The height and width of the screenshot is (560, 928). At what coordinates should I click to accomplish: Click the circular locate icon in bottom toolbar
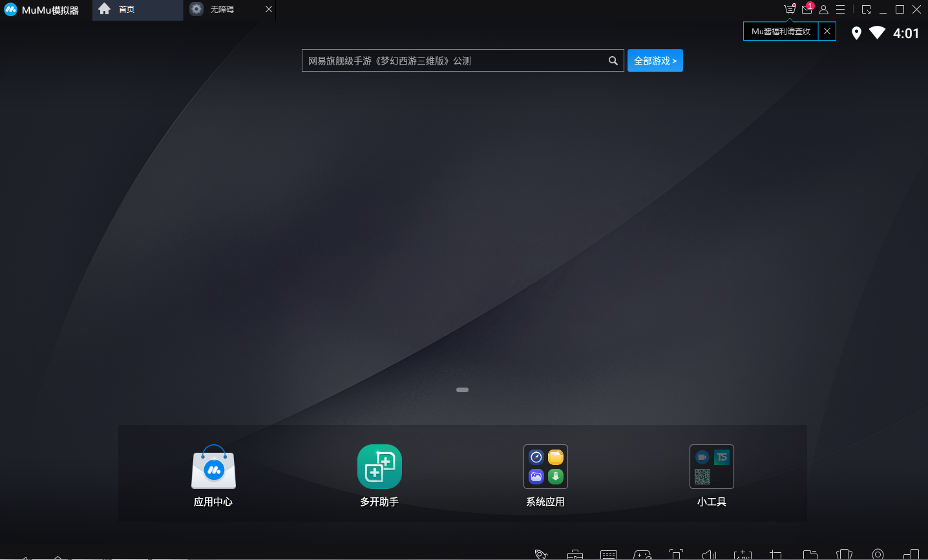(878, 554)
